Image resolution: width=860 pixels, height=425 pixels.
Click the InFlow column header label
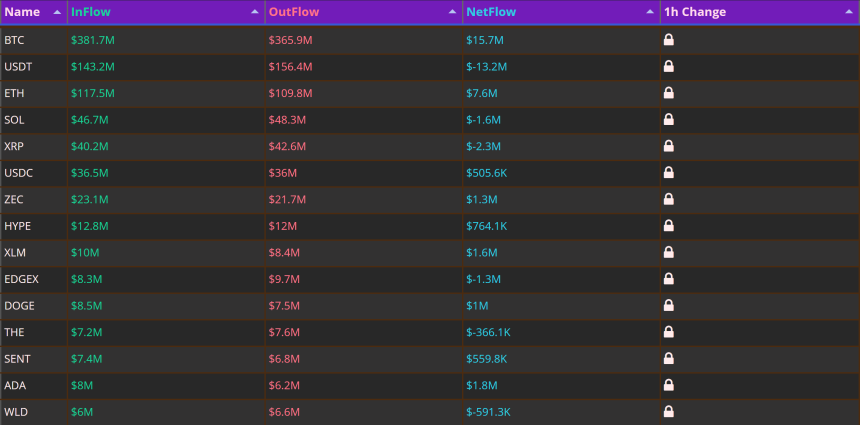pos(90,12)
